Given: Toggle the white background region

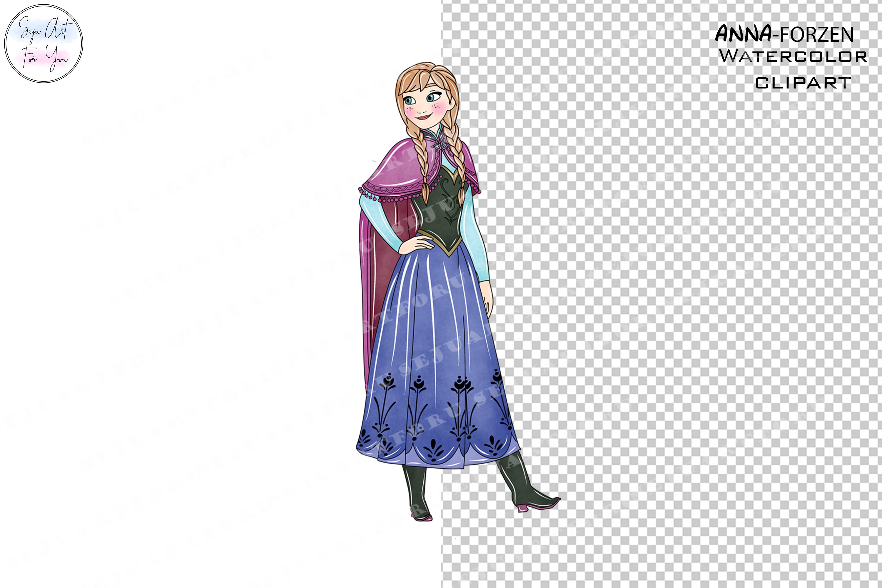Looking at the screenshot, I should [188, 300].
